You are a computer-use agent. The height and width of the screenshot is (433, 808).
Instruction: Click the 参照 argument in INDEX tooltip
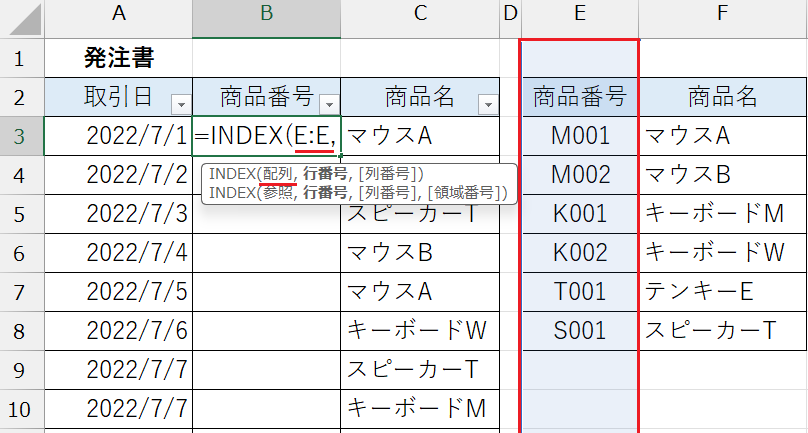point(267,191)
